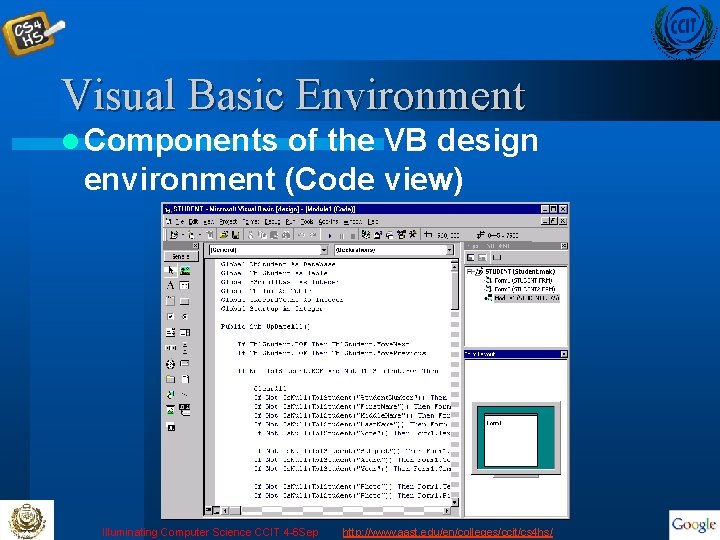The width and height of the screenshot is (720, 540).
Task: Open the Menu Editor from the toolbar
Action: point(209,235)
